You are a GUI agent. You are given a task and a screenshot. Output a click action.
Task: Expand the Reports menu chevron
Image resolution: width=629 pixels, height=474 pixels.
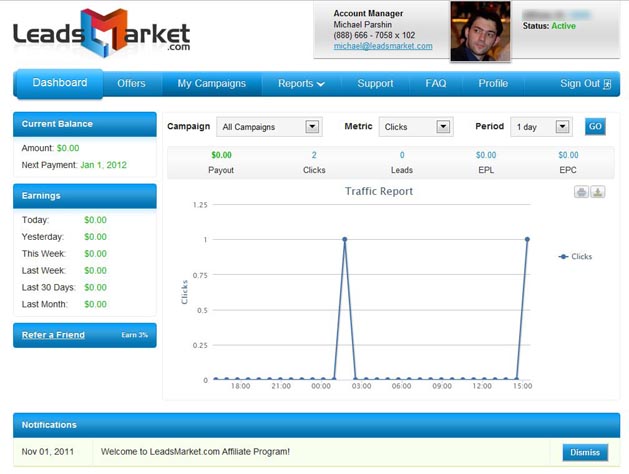[321, 84]
